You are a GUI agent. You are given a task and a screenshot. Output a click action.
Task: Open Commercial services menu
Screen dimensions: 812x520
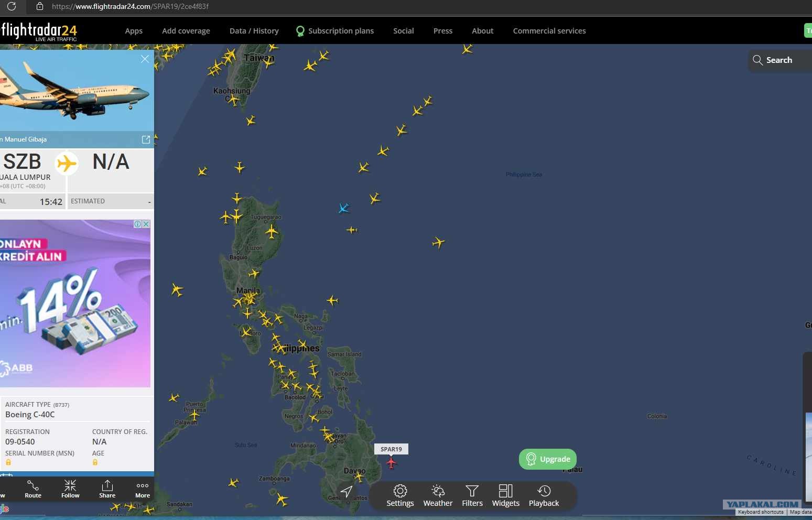549,31
